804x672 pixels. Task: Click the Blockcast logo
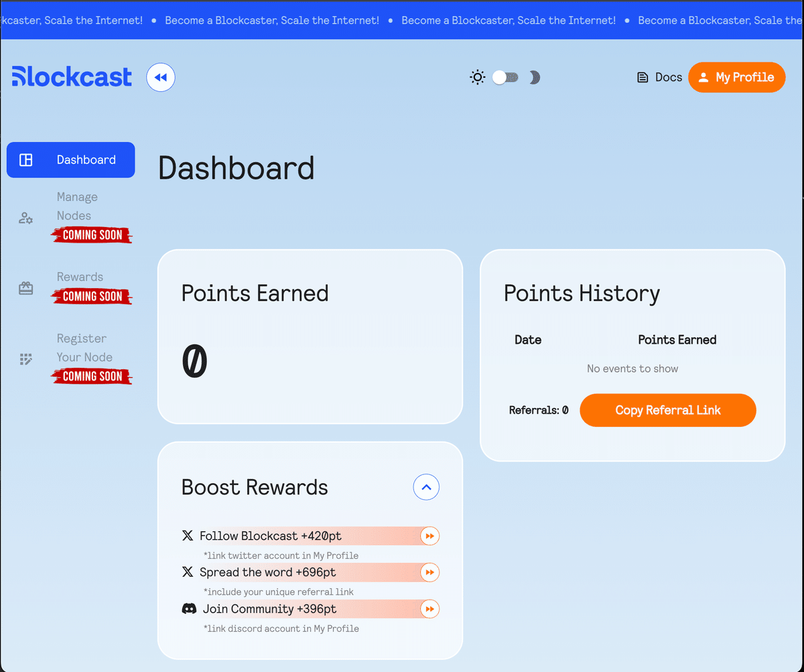click(71, 76)
